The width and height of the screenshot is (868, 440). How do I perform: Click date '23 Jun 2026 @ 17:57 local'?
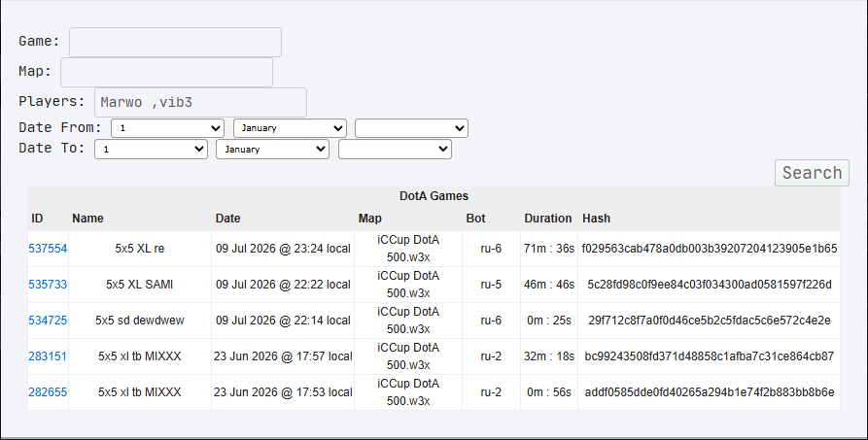[x=283, y=356]
